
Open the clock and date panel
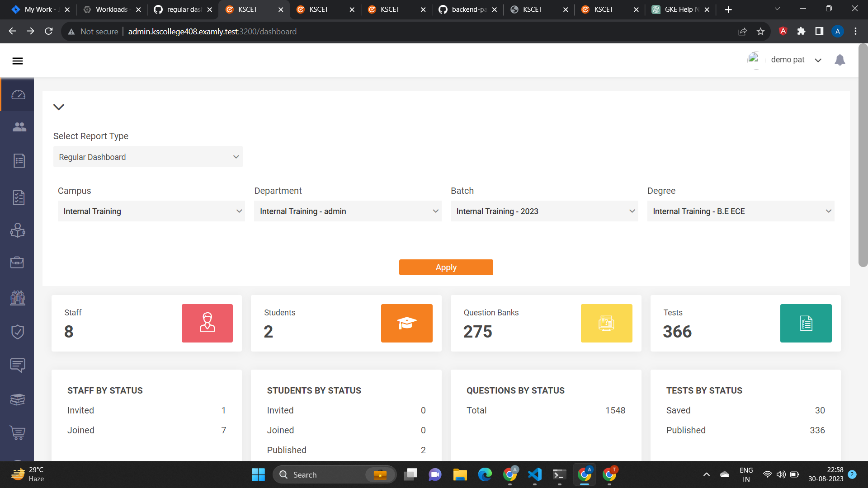click(x=826, y=474)
